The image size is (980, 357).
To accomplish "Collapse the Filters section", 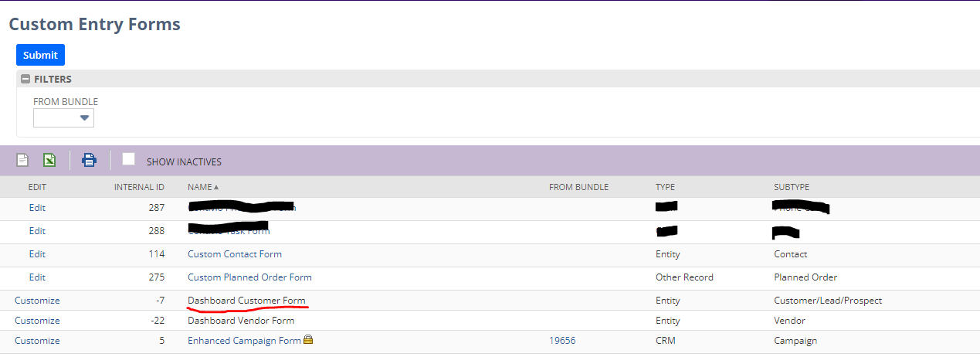I will (x=25, y=79).
